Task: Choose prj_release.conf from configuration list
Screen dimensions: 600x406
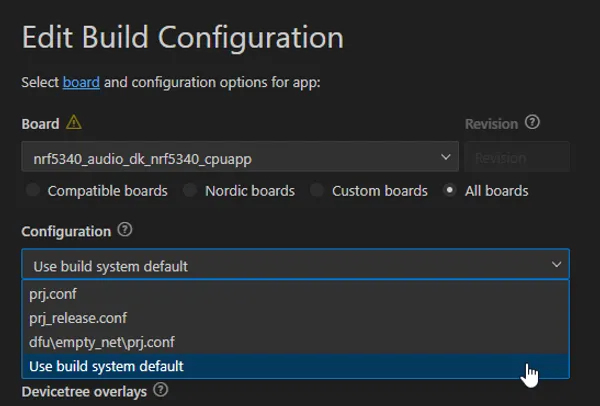Action: (77, 318)
